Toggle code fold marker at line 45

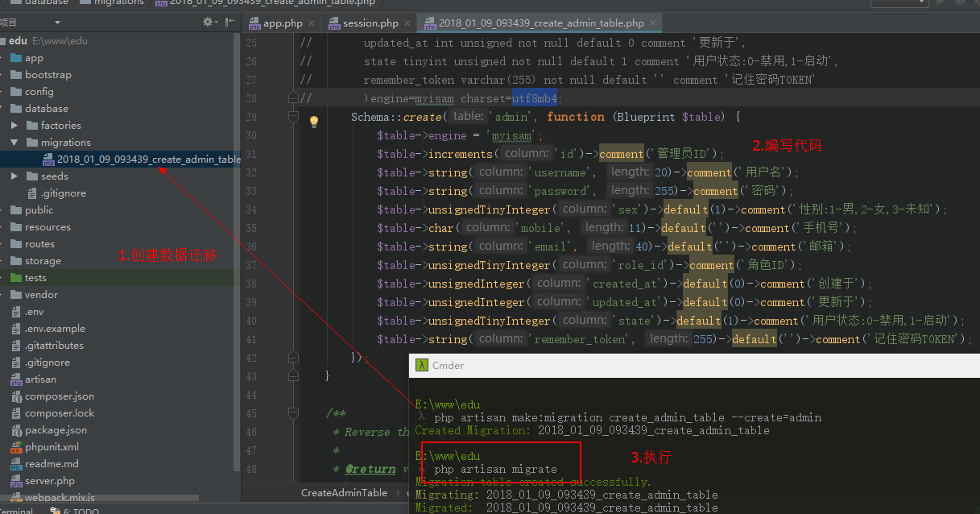tap(294, 413)
